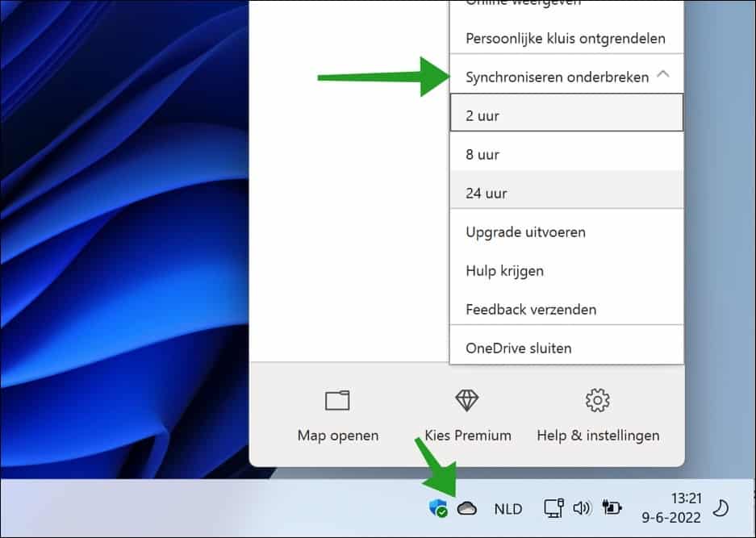Screen dimensions: 756x538
Task: Click the moon night-mode icon
Action: click(720, 508)
